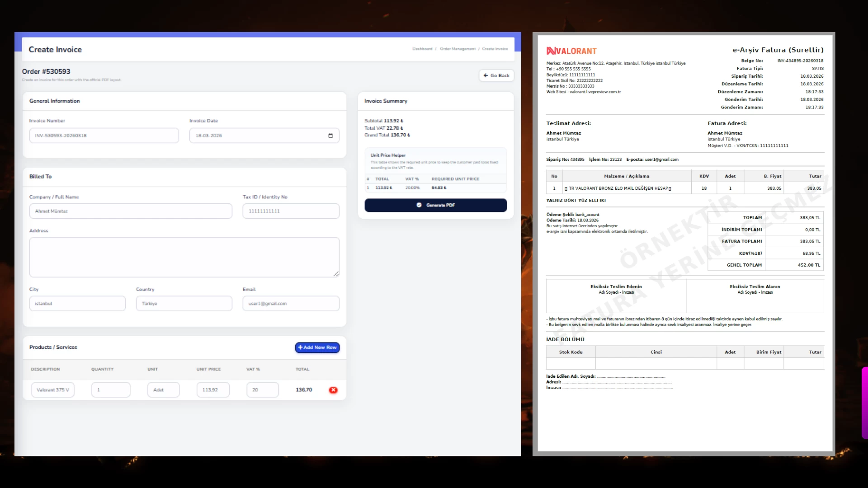Click the Email field in Billed To
The image size is (868, 488).
click(291, 304)
